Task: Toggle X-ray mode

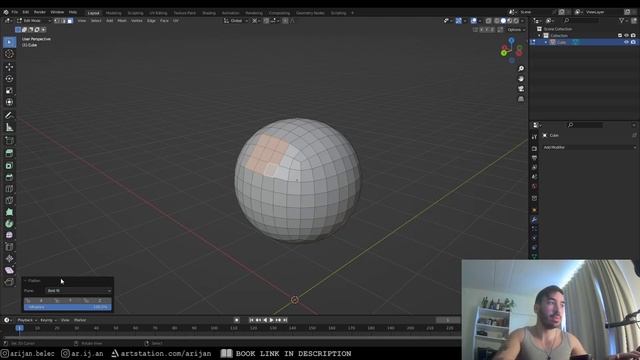Action: tap(489, 21)
